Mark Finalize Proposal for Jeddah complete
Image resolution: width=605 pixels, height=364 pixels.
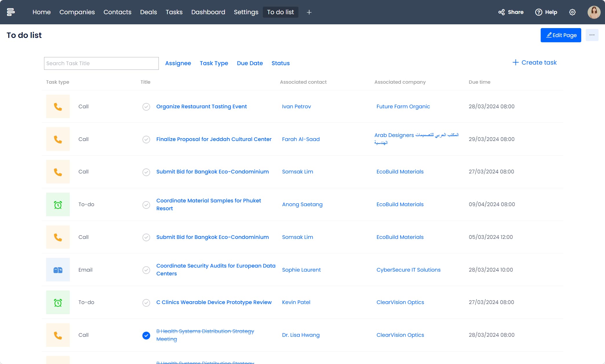(146, 139)
